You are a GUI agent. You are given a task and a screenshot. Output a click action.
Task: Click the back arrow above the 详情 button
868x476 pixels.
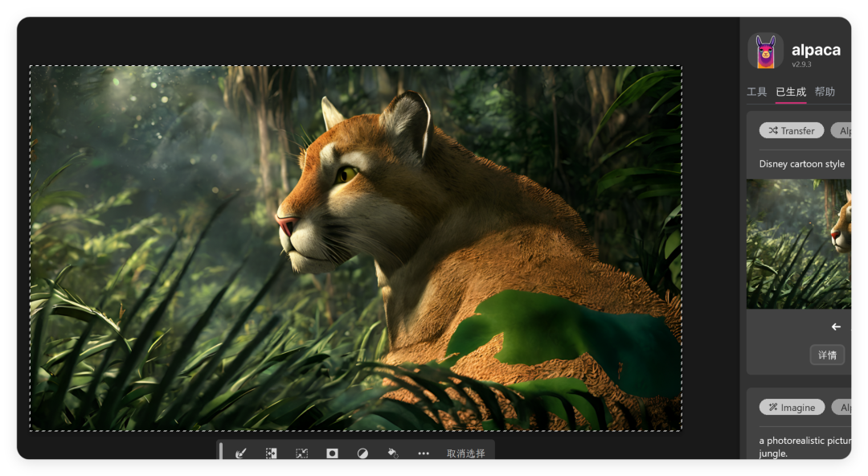pyautogui.click(x=835, y=326)
